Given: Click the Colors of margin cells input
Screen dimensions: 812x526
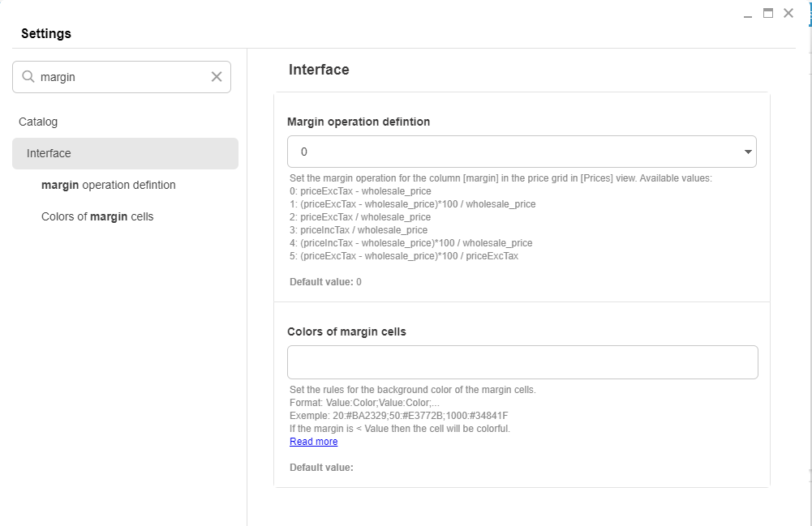Looking at the screenshot, I should 522,362.
